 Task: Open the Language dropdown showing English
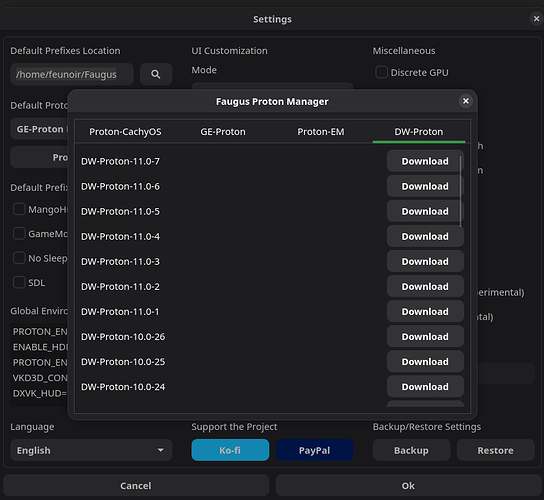[x=91, y=450]
